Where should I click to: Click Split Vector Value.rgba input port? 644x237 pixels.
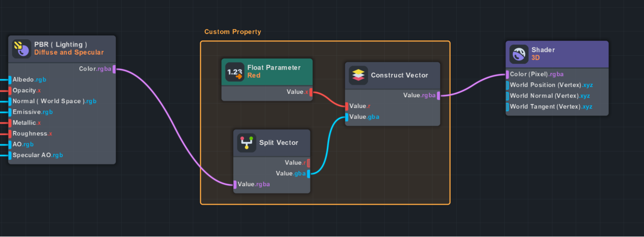235,184
